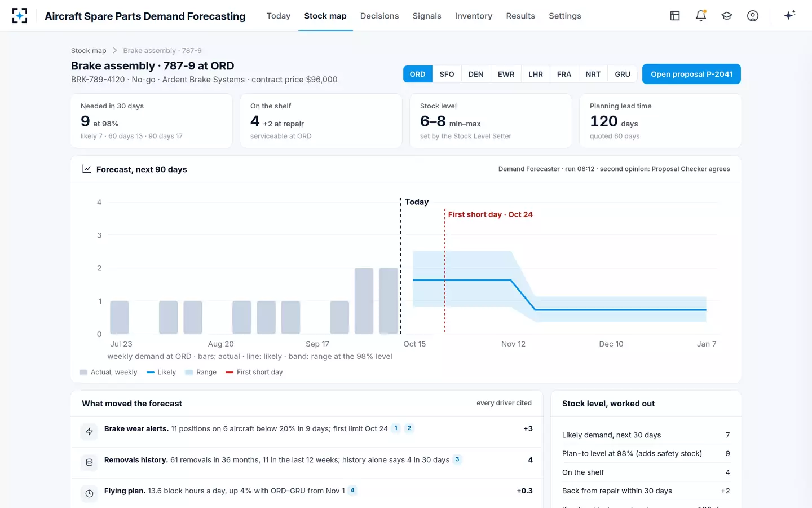812x508 pixels.
Task: Open the user account icon
Action: (753, 16)
